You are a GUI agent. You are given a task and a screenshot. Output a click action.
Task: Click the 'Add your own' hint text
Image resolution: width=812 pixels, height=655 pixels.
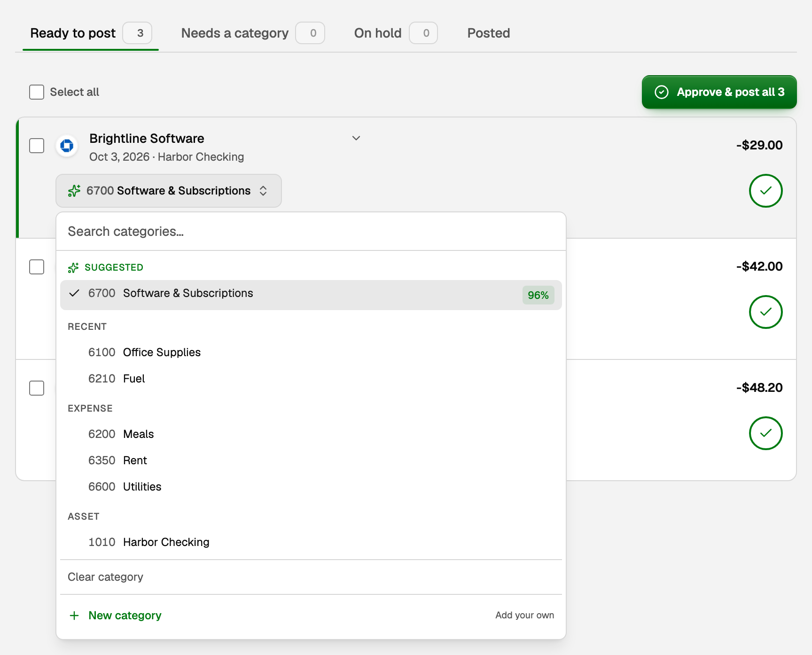click(525, 616)
